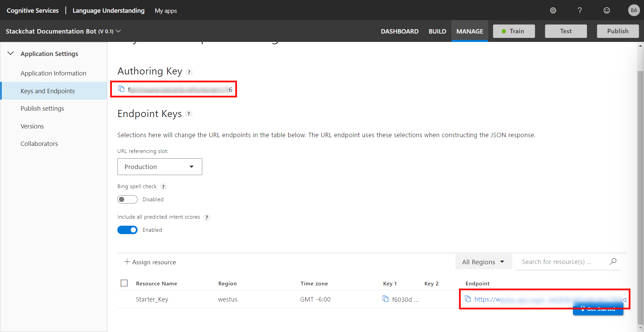Open the All Regions dropdown
Screen dimensions: 644x332
pyautogui.click(x=483, y=262)
